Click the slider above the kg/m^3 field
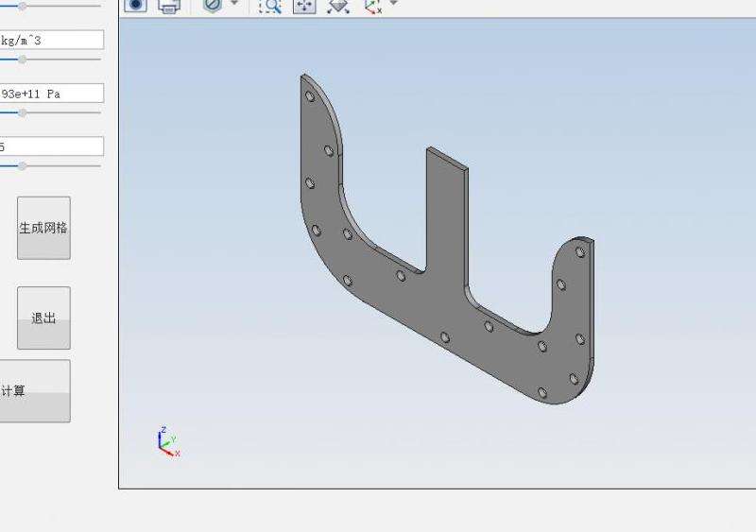The width and height of the screenshot is (756, 532). [51, 7]
